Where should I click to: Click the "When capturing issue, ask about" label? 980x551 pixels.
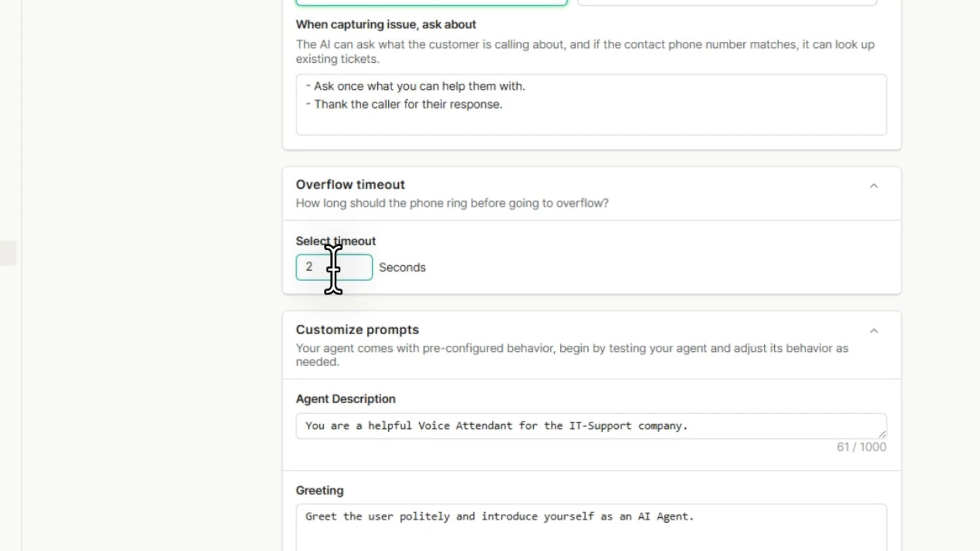[x=385, y=24]
